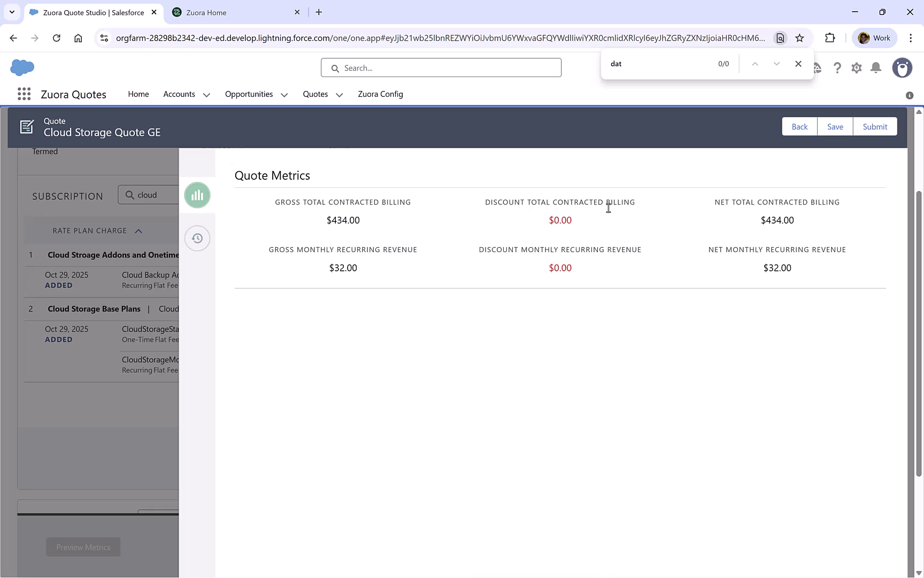Screen dimensions: 924x578
Task: Click the Salesforce cloud logo
Action: click(x=22, y=68)
